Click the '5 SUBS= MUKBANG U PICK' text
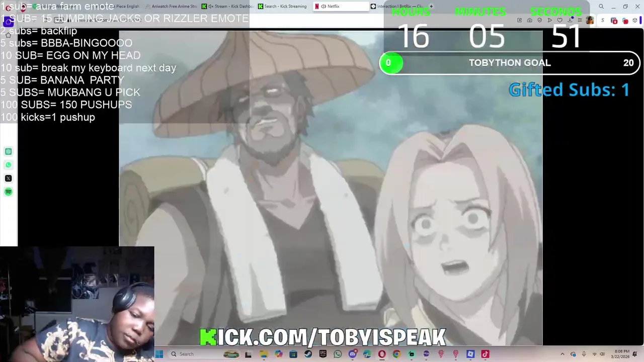 (x=70, y=93)
